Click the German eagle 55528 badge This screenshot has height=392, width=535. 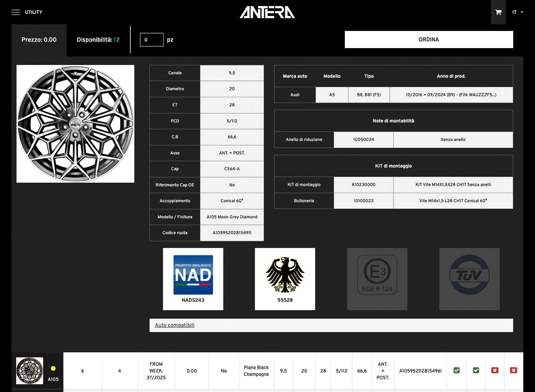tap(285, 279)
